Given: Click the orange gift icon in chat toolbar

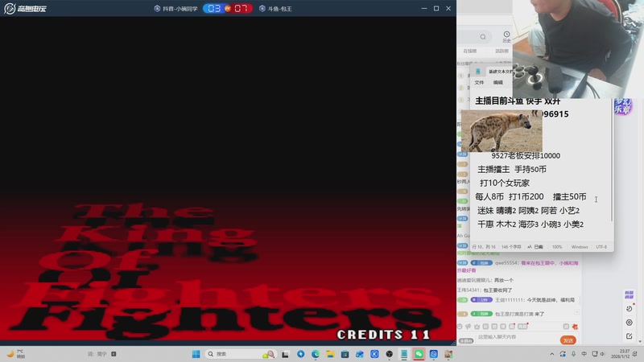Looking at the screenshot, I should 575,327.
